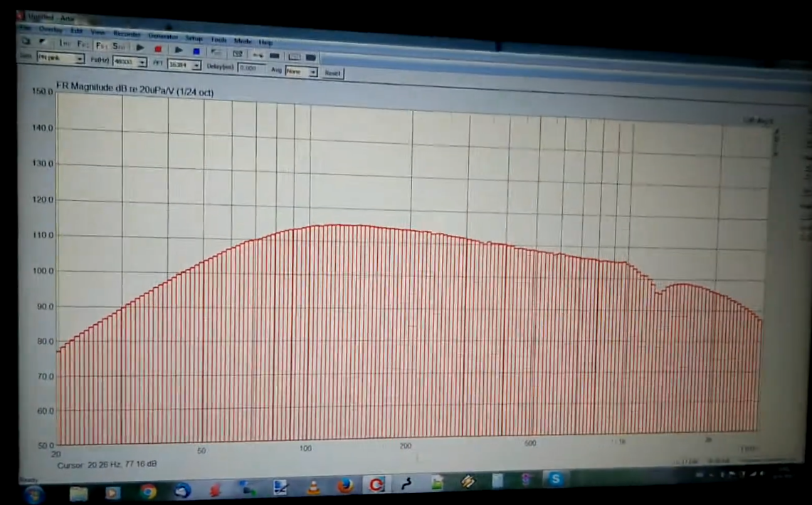Open the Generator menu
The image size is (812, 505).
(163, 36)
